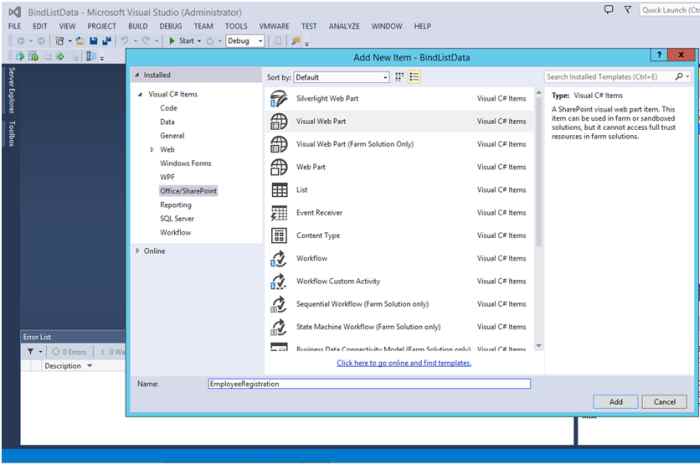Select the Event Receiver template icon
The width and height of the screenshot is (700, 465).
(x=279, y=213)
